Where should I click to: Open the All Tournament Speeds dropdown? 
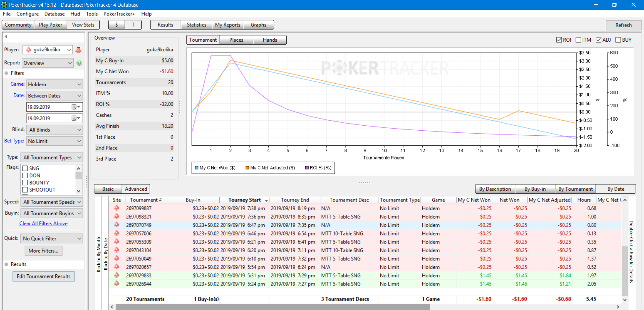[x=52, y=202]
